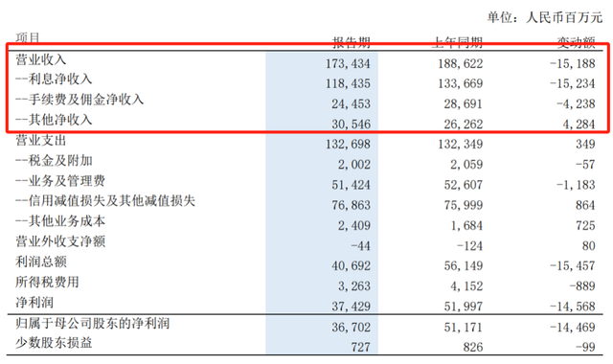Select the 营业外收支净额 row label
The image size is (613, 364).
click(60, 241)
